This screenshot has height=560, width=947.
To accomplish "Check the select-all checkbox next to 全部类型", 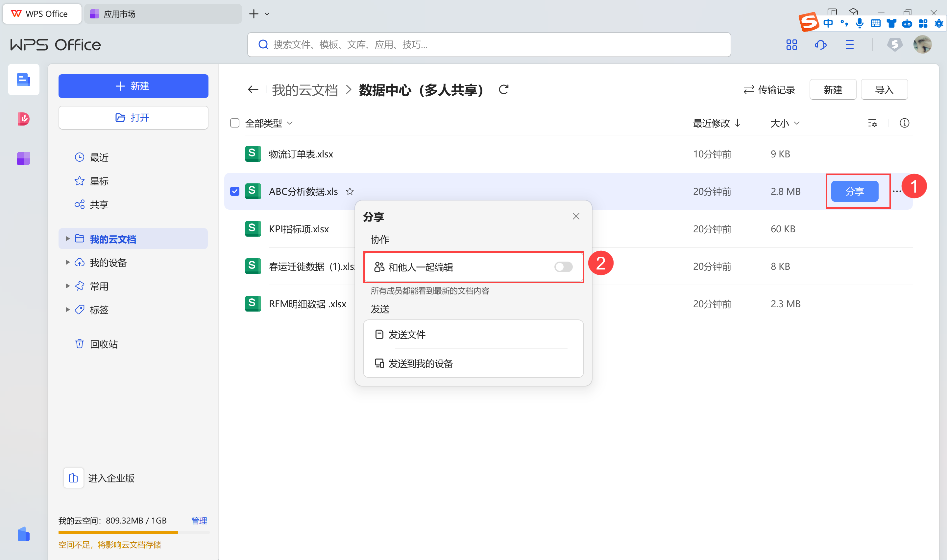I will click(234, 123).
